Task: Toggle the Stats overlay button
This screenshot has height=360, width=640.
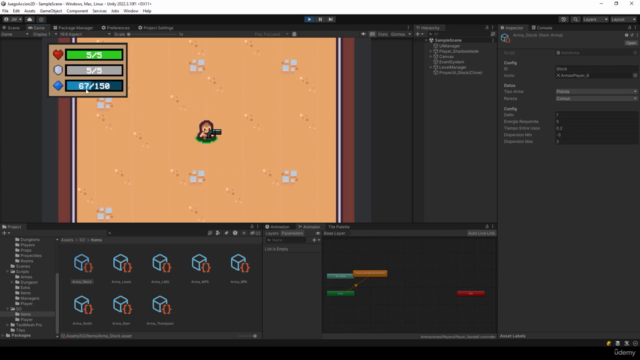Action: click(x=382, y=34)
